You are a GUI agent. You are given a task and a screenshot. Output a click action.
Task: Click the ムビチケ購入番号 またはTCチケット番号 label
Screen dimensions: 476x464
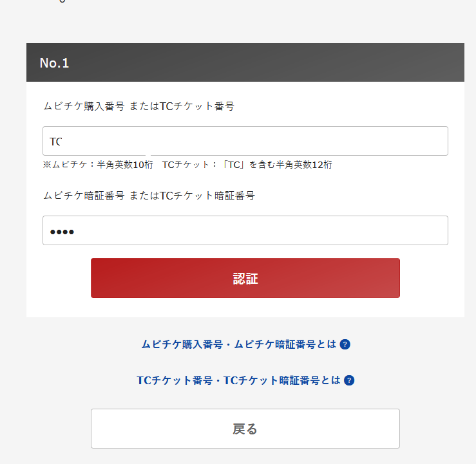coord(138,106)
